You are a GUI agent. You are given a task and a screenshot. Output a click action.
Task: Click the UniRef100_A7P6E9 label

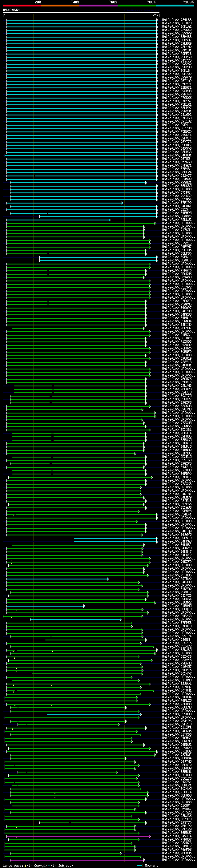[177, 301]
